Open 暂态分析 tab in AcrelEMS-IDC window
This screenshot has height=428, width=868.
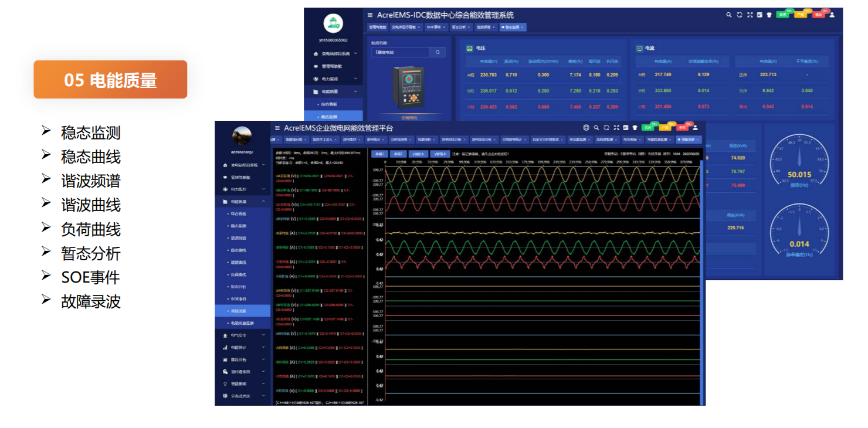(461, 27)
